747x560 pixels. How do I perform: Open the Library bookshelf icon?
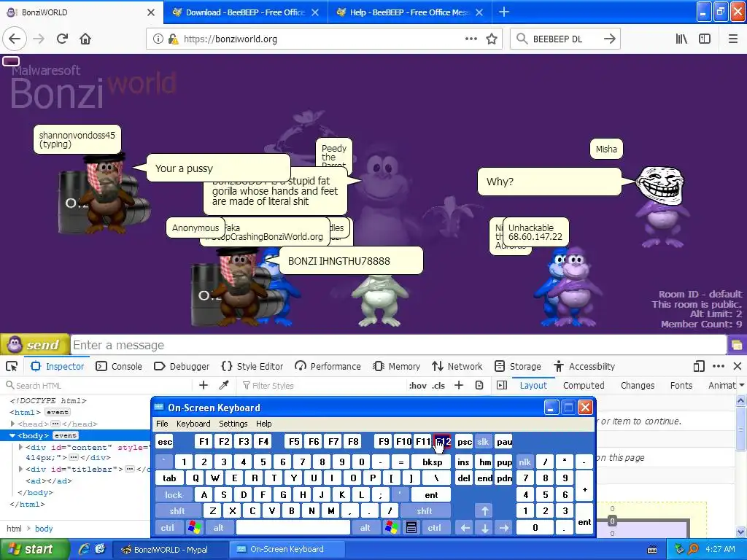click(681, 39)
